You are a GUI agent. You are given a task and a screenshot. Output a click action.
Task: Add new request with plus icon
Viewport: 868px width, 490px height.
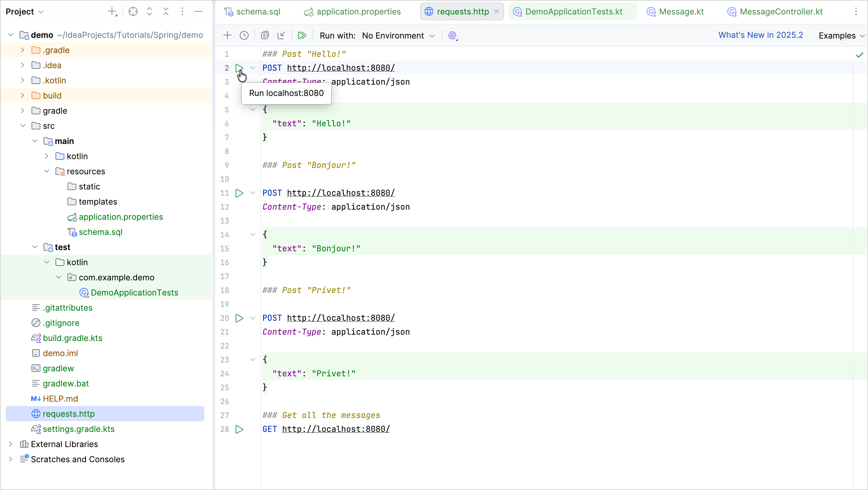[x=227, y=35]
